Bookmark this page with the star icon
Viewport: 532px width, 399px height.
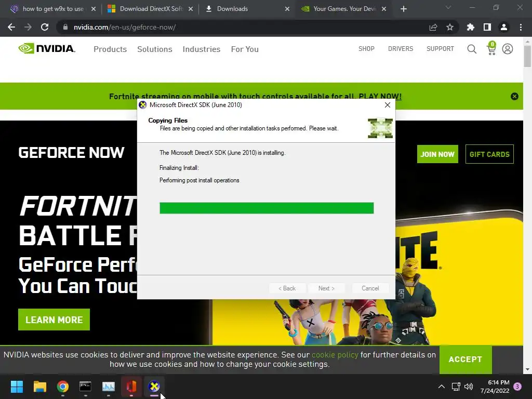point(450,27)
